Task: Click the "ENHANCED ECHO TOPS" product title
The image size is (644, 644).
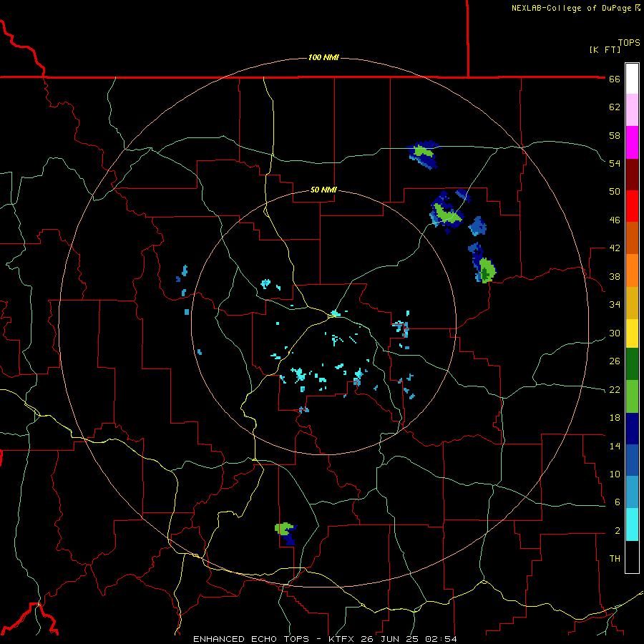Action: [x=251, y=639]
